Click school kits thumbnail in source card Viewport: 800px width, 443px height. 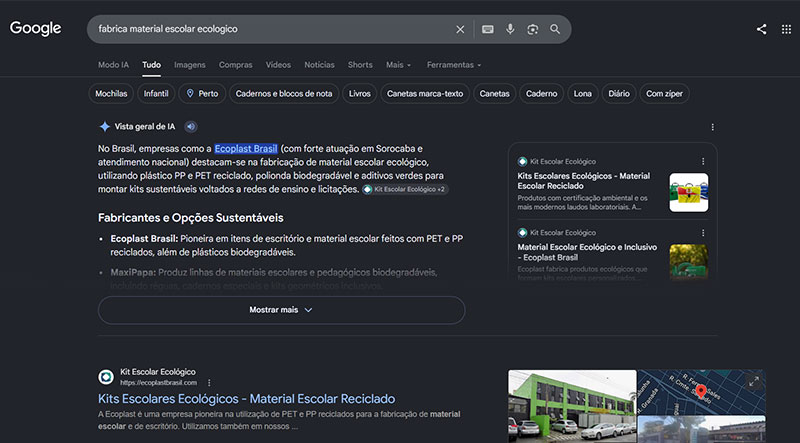(x=689, y=192)
